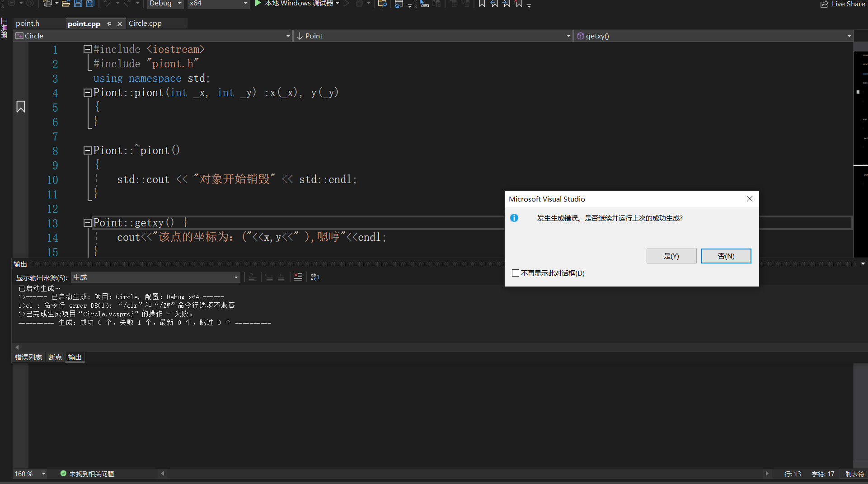The height and width of the screenshot is (484, 868).
Task: Click 是(Y) in the build error dialog
Action: point(671,256)
